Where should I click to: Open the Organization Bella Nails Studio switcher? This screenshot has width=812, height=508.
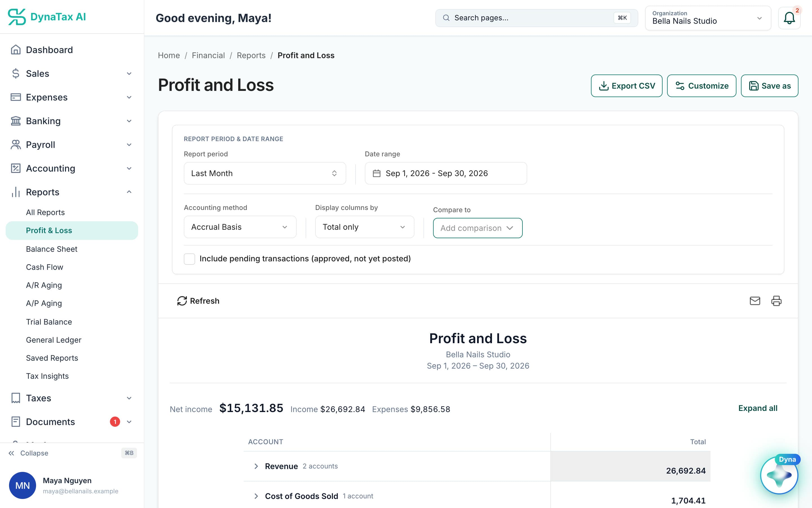[x=708, y=18]
